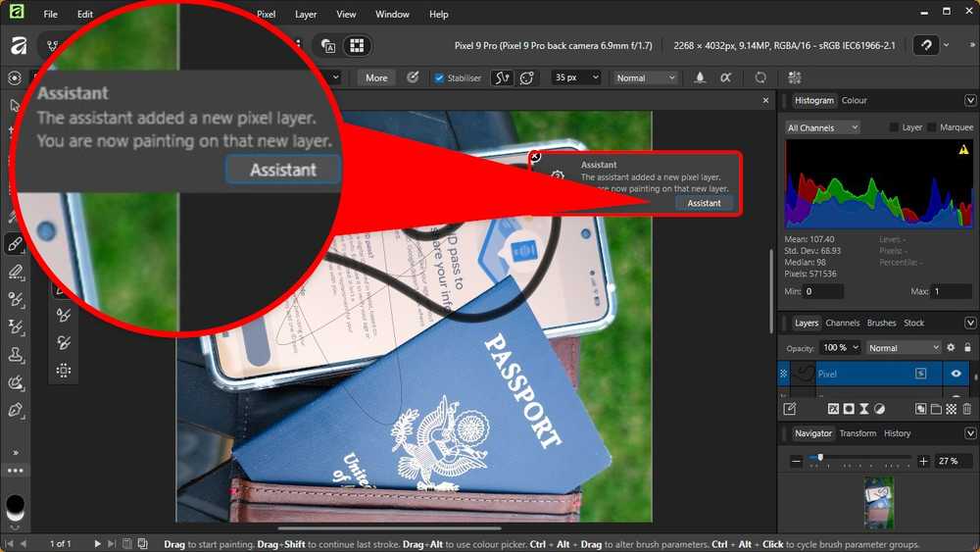Image resolution: width=980 pixels, height=552 pixels.
Task: Click the grid-squares icon in top toolbar
Action: [357, 46]
